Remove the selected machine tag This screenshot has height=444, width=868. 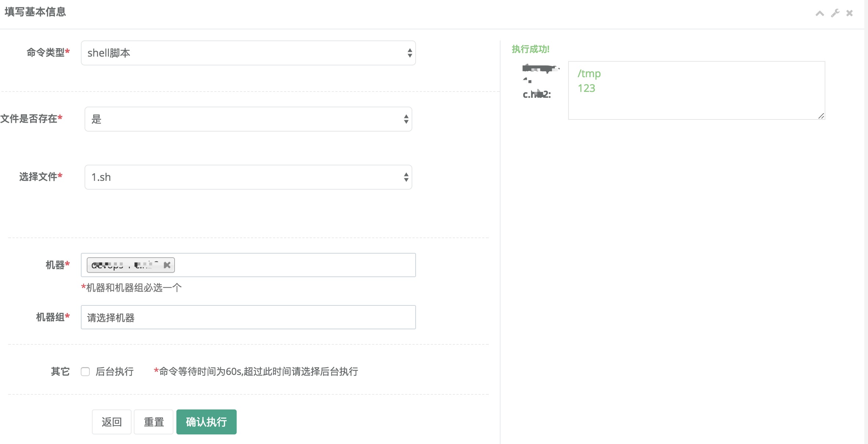[x=167, y=265]
